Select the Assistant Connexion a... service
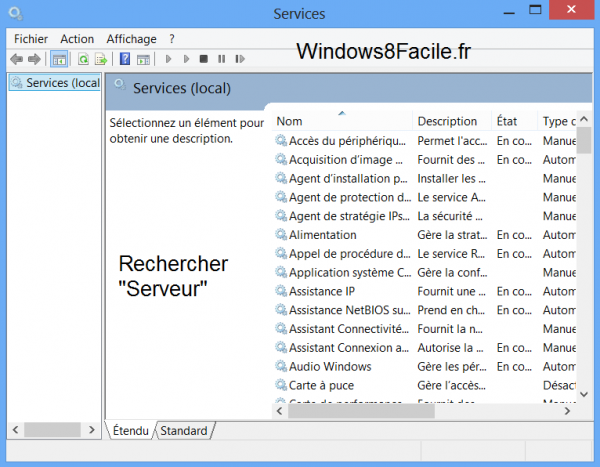The image size is (600, 467). [x=349, y=347]
